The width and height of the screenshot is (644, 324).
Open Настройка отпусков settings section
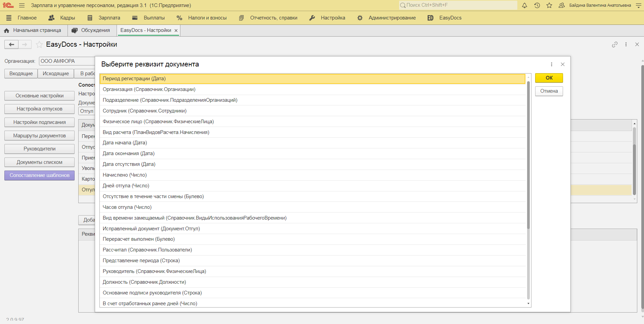(39, 109)
